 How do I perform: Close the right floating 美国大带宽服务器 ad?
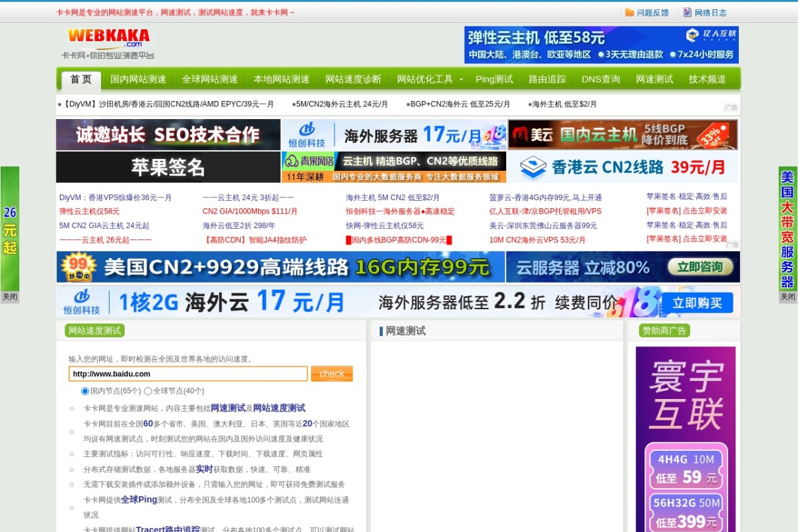[787, 297]
